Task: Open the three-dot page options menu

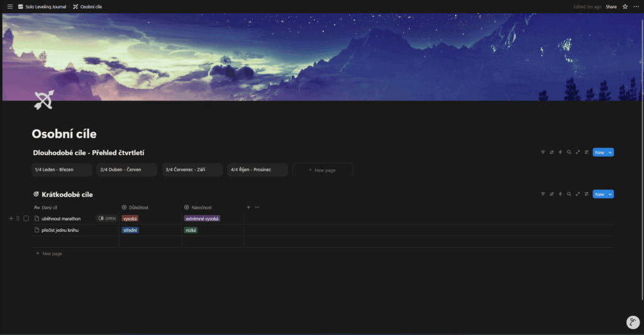Action: pyautogui.click(x=636, y=6)
